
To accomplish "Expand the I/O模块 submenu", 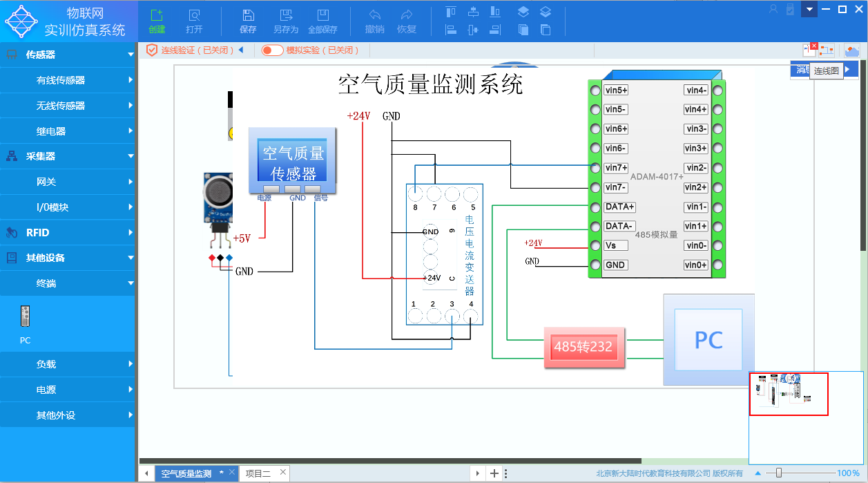I will pyautogui.click(x=131, y=207).
